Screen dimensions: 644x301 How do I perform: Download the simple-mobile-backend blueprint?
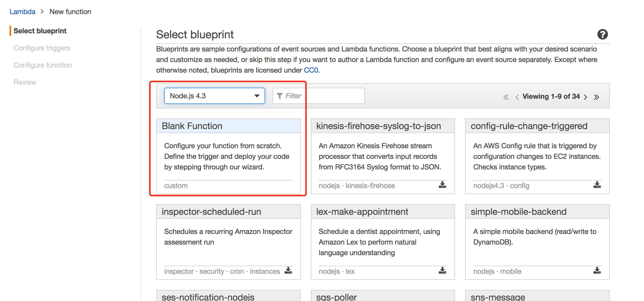(x=597, y=270)
